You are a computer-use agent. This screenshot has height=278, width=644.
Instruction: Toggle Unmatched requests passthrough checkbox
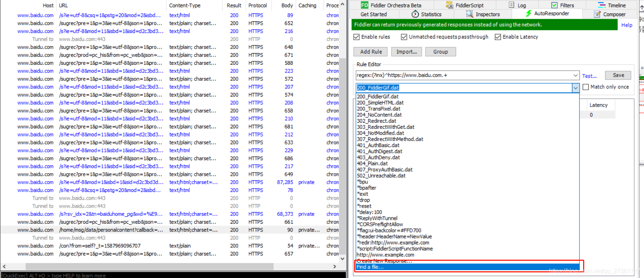[x=404, y=37]
